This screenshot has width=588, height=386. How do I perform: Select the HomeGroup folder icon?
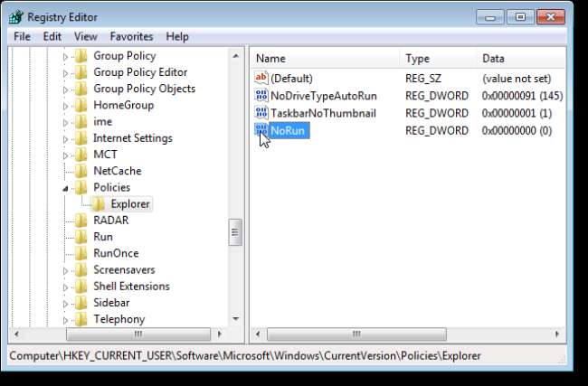point(81,106)
